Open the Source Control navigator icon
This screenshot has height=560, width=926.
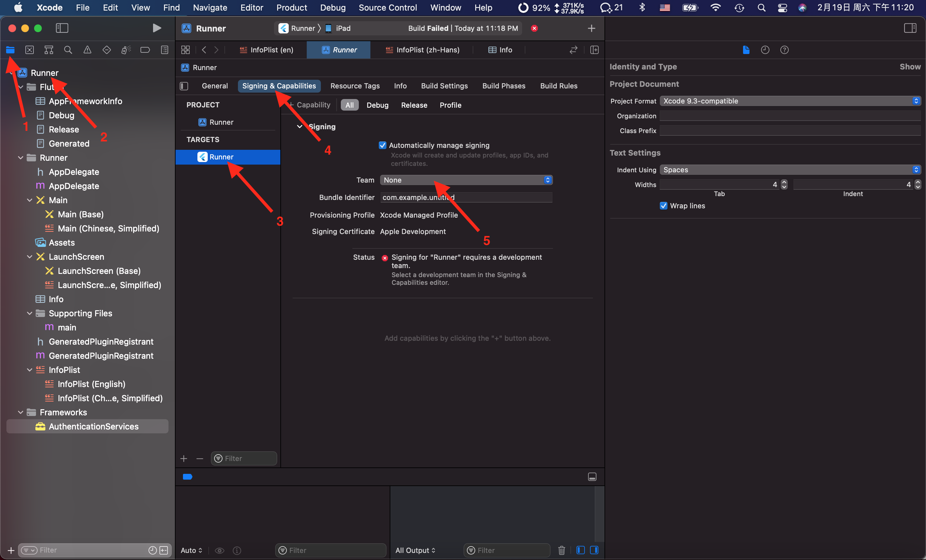point(29,50)
